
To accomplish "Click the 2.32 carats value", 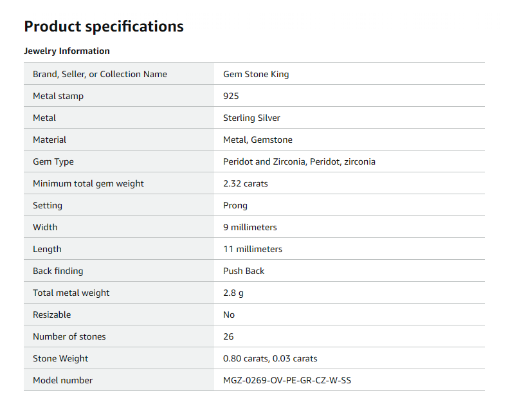I will tap(245, 183).
